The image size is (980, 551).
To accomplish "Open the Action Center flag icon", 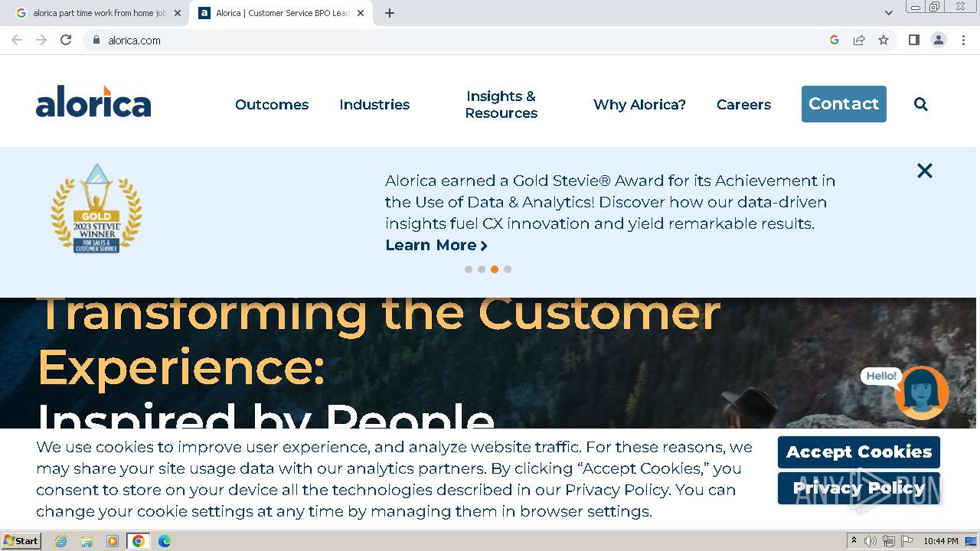I will (x=907, y=541).
